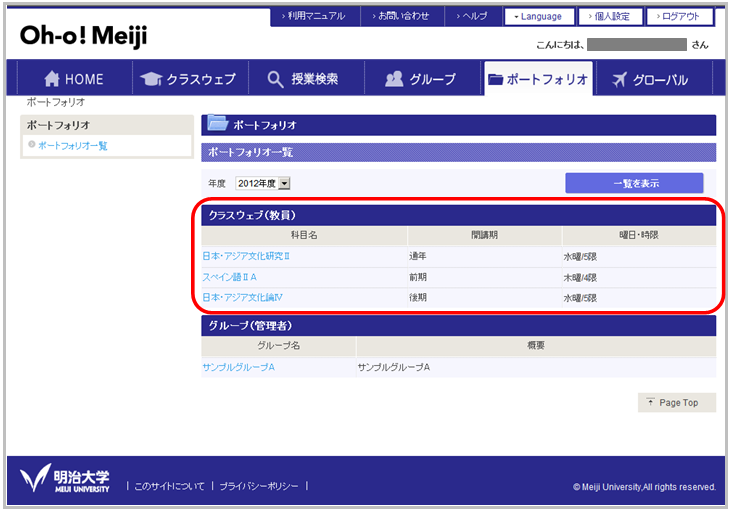This screenshot has height=511, width=731.
Task: Open the HOME tab
Action: coord(74,79)
